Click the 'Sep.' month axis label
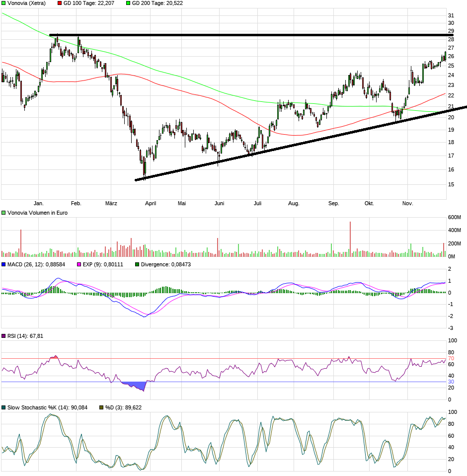 pyautogui.click(x=333, y=203)
